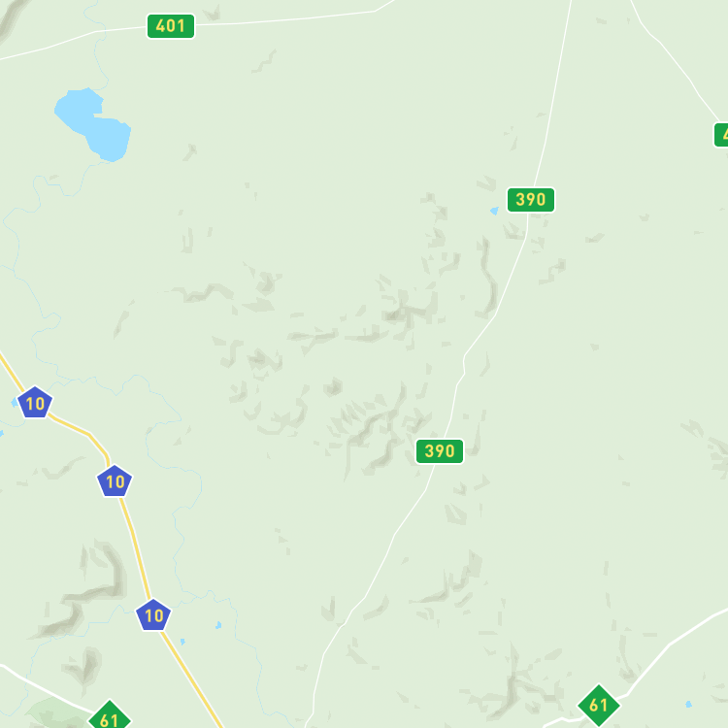Select the fully visible route 61 diamond shield
Screen dimensions: 728x728
(x=599, y=706)
